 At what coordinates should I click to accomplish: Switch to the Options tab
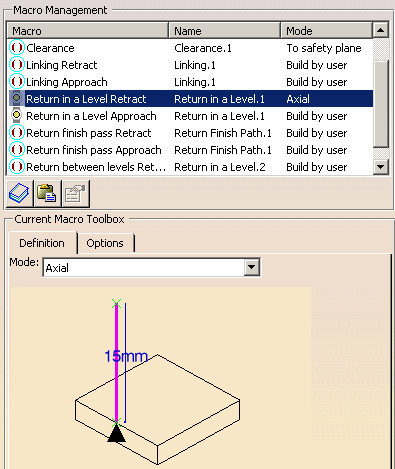pos(105,243)
